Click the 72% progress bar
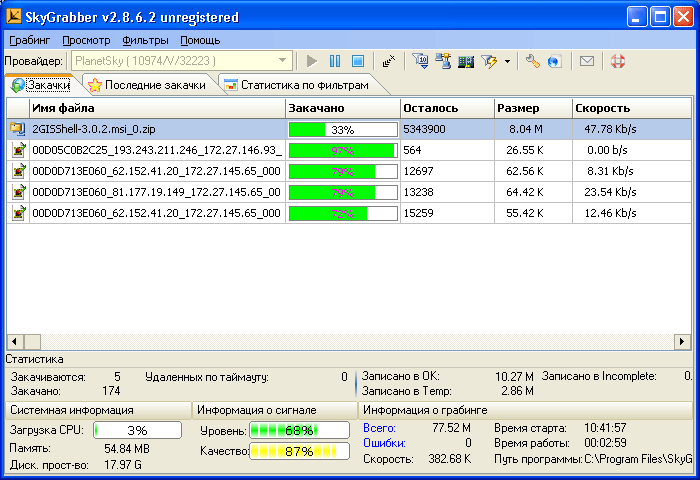 tap(343, 213)
